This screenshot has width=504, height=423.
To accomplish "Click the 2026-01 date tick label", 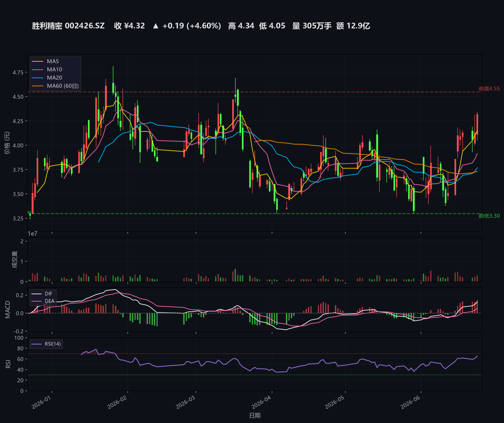I will pyautogui.click(x=41, y=402).
